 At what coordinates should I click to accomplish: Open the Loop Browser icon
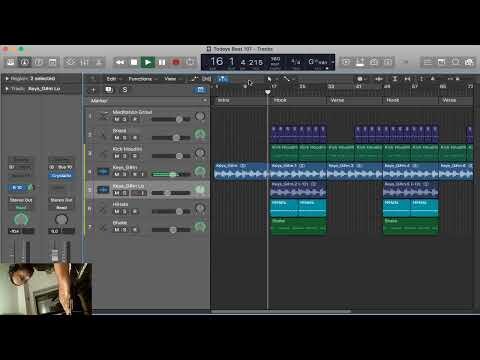tap(455, 62)
